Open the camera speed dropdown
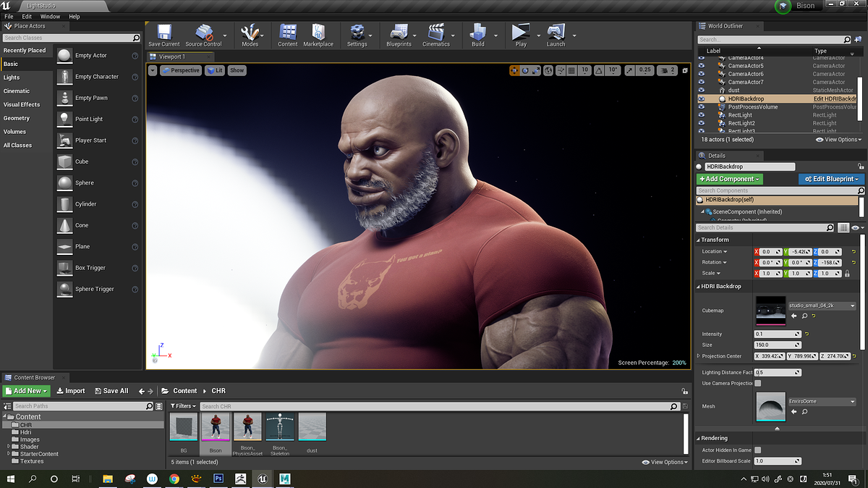Screen dimensions: 868x488 (x=668, y=70)
